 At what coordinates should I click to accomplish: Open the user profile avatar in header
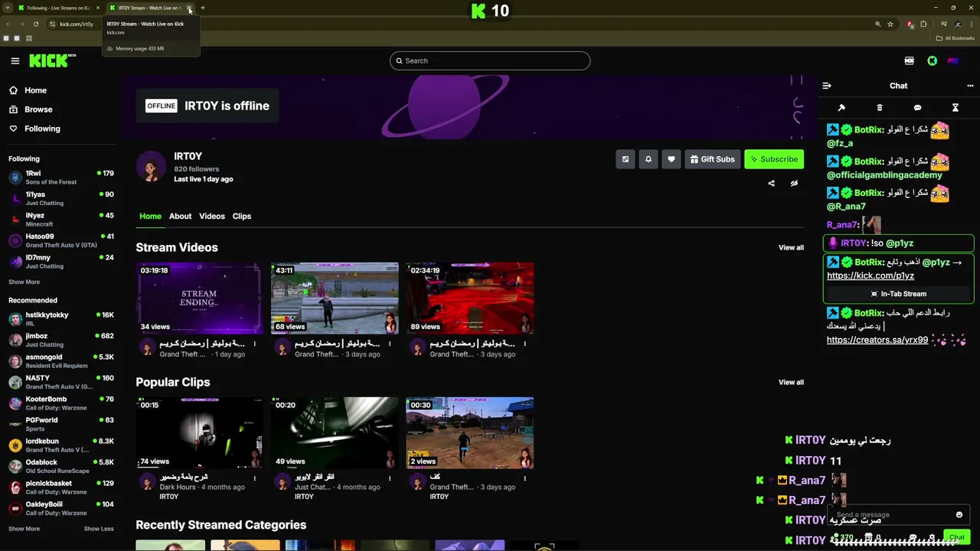click(x=953, y=60)
